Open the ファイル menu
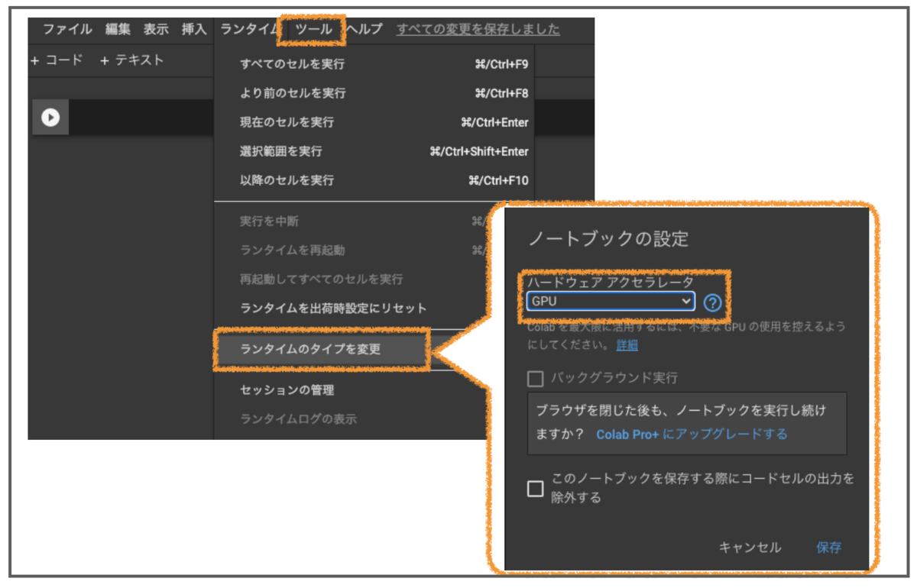 (67, 29)
